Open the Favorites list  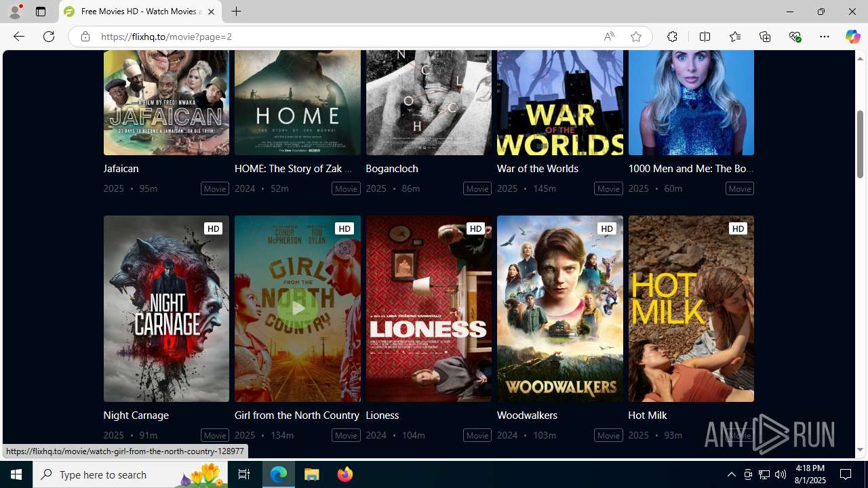click(x=734, y=37)
